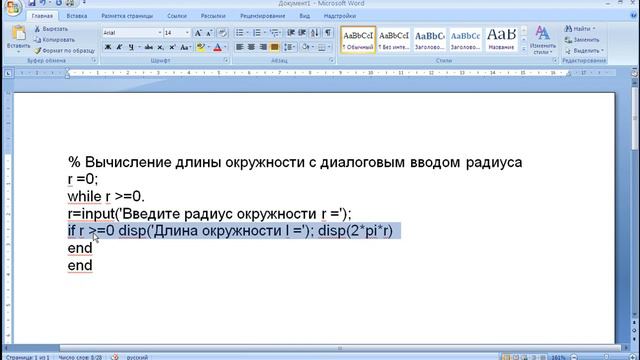640x360 pixels.
Task: Click the Clear Formatting icon
Action: click(222, 33)
